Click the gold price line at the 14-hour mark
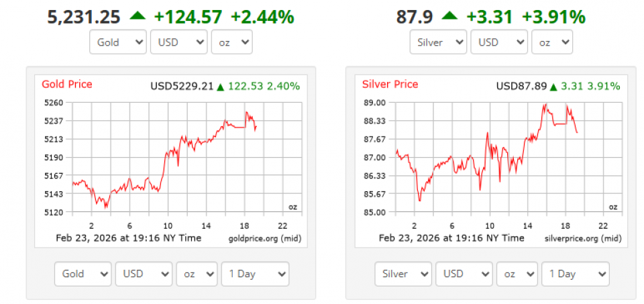The height and width of the screenshot is (304, 644). click(206, 141)
